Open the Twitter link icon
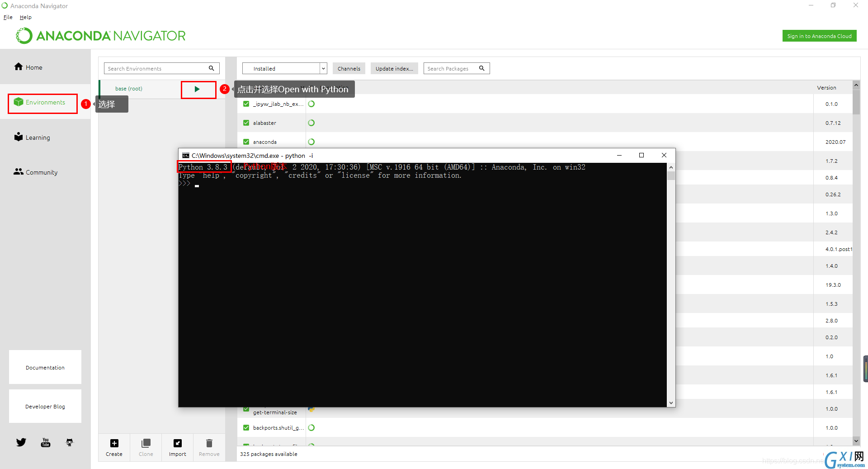The width and height of the screenshot is (868, 469). pos(21,442)
